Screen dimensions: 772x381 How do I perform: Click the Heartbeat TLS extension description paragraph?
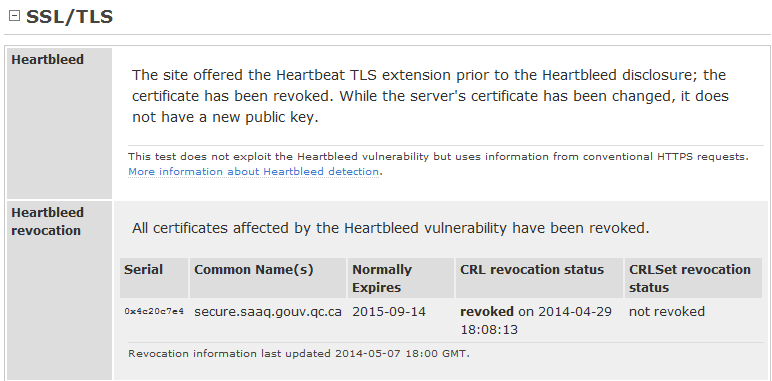click(x=430, y=96)
